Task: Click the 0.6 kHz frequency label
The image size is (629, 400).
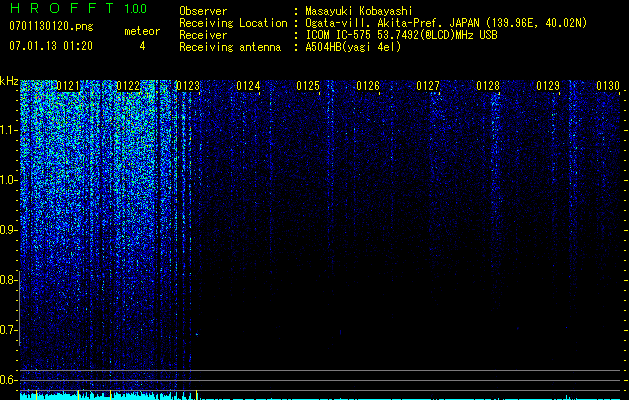Action: [x=8, y=380]
